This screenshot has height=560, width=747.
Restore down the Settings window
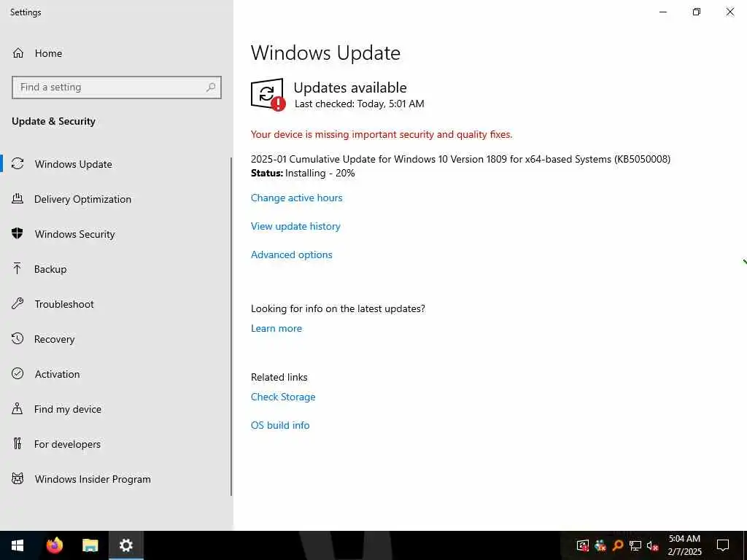pyautogui.click(x=697, y=12)
